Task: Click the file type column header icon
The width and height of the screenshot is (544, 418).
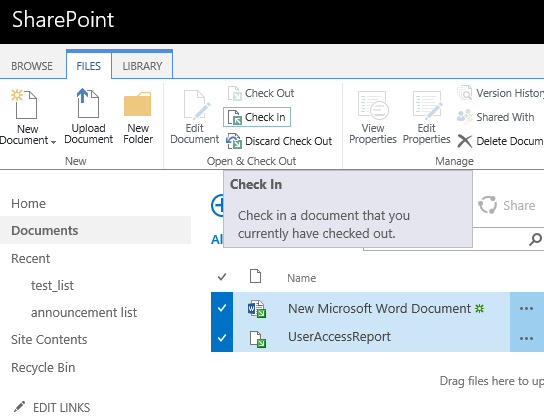Action: coord(255,276)
